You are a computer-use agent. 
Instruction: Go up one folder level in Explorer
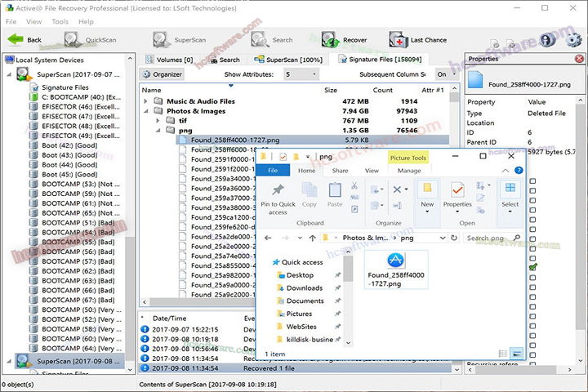[x=312, y=238]
